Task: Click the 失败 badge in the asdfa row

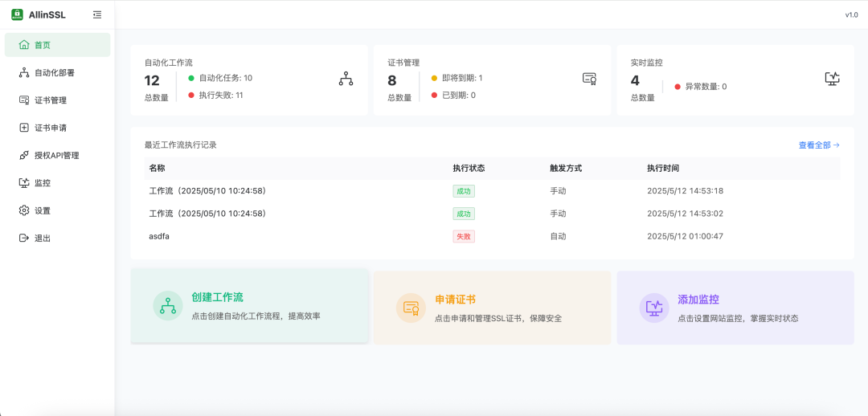Action: point(464,236)
